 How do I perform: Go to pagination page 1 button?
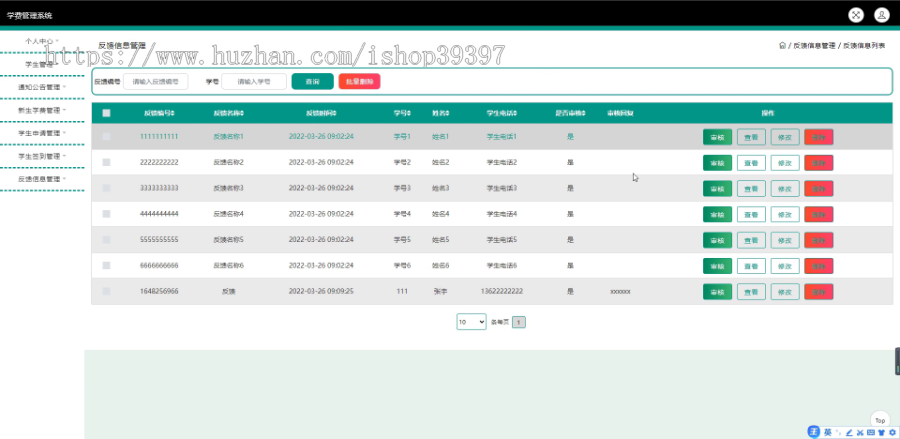point(518,323)
